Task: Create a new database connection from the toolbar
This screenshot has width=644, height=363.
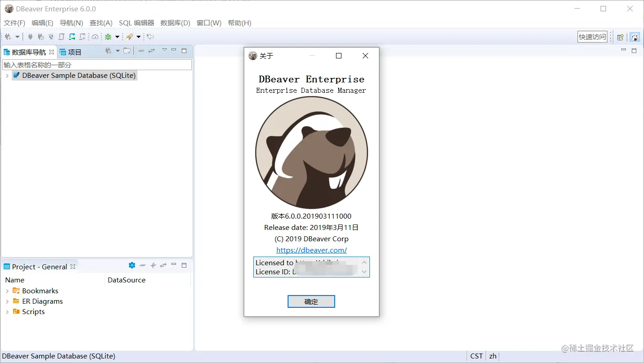Action: tap(8, 36)
